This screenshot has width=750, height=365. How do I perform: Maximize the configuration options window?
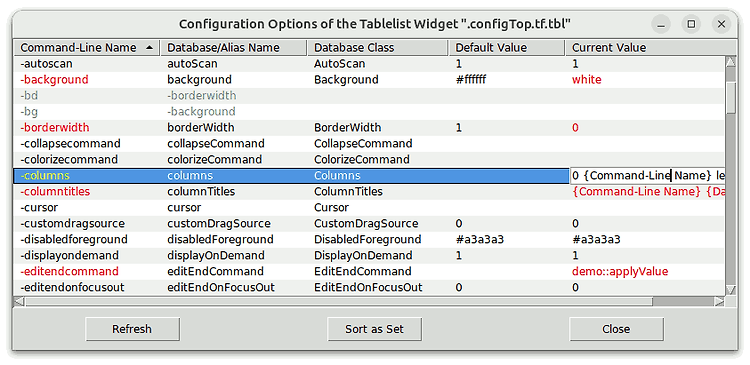(x=691, y=24)
